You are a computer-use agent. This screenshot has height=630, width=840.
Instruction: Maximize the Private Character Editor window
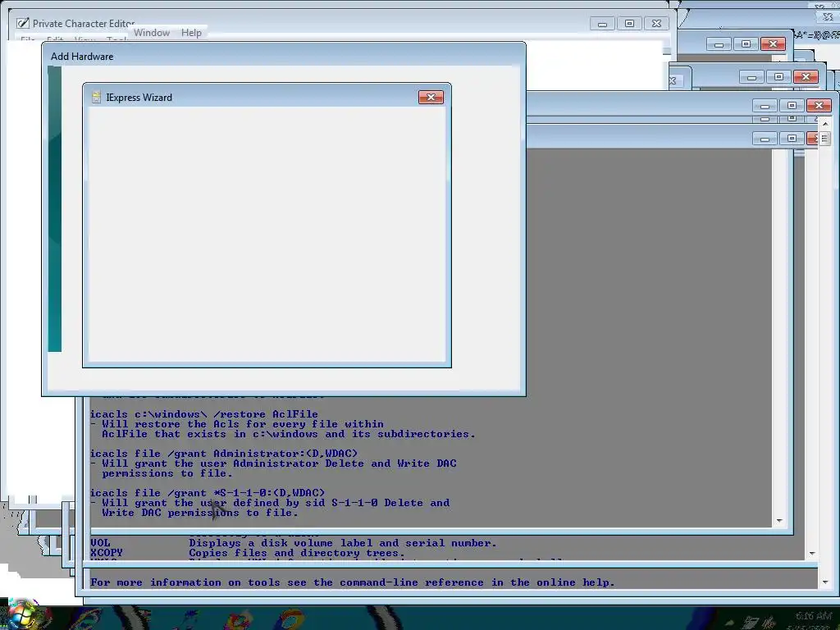coord(629,24)
